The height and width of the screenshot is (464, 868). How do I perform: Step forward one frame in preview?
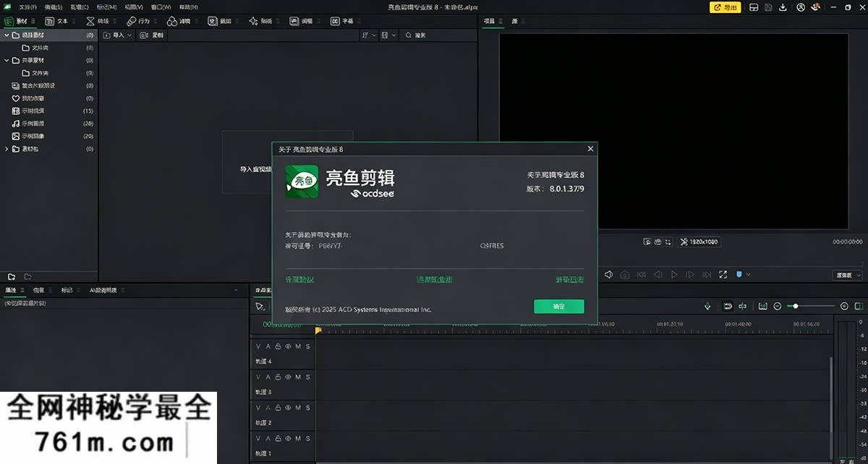(x=690, y=275)
